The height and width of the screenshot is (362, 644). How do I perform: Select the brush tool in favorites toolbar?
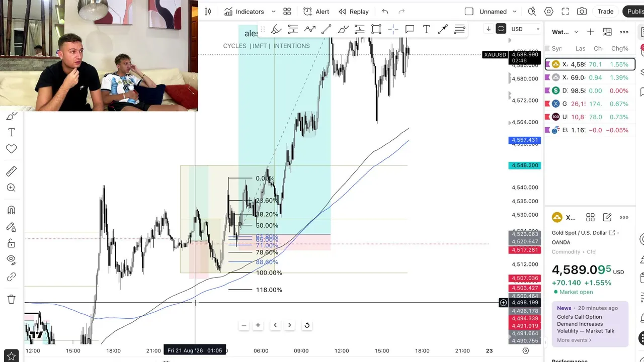pos(276,30)
